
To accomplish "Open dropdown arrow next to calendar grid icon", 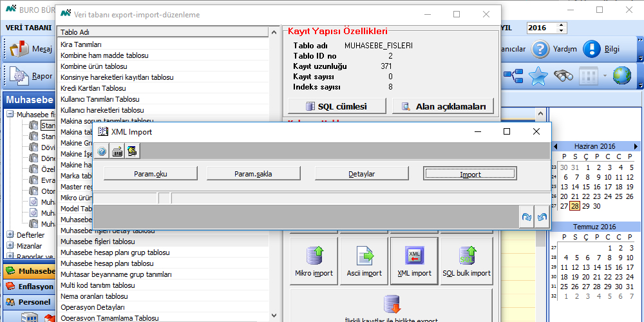I will coord(603,75).
